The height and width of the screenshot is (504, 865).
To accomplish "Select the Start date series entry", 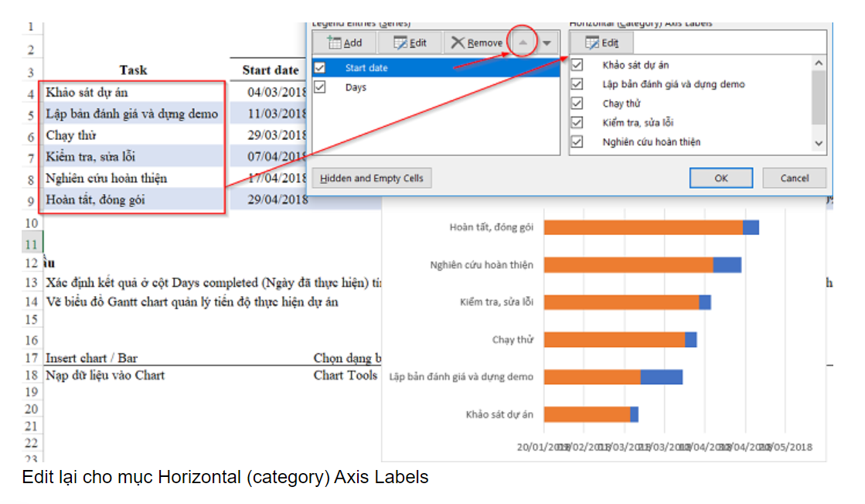I will (x=436, y=68).
